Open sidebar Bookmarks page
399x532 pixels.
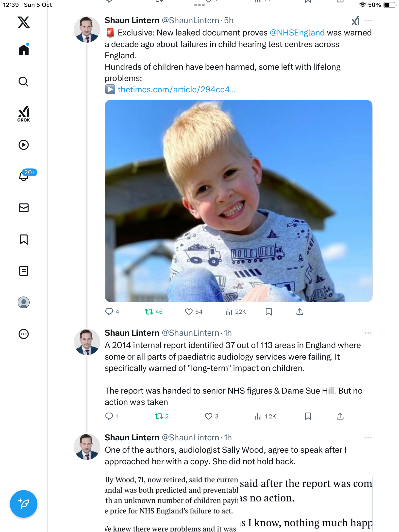click(24, 239)
